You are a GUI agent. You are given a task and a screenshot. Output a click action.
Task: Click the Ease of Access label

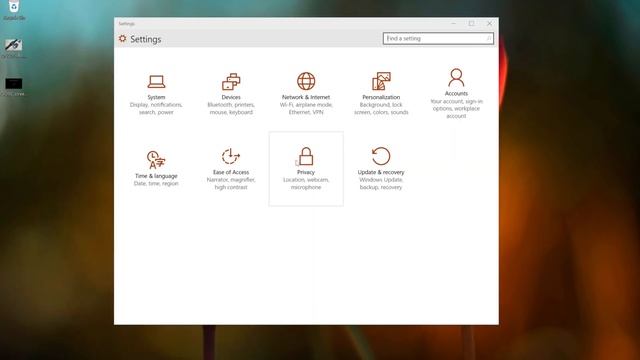click(231, 172)
